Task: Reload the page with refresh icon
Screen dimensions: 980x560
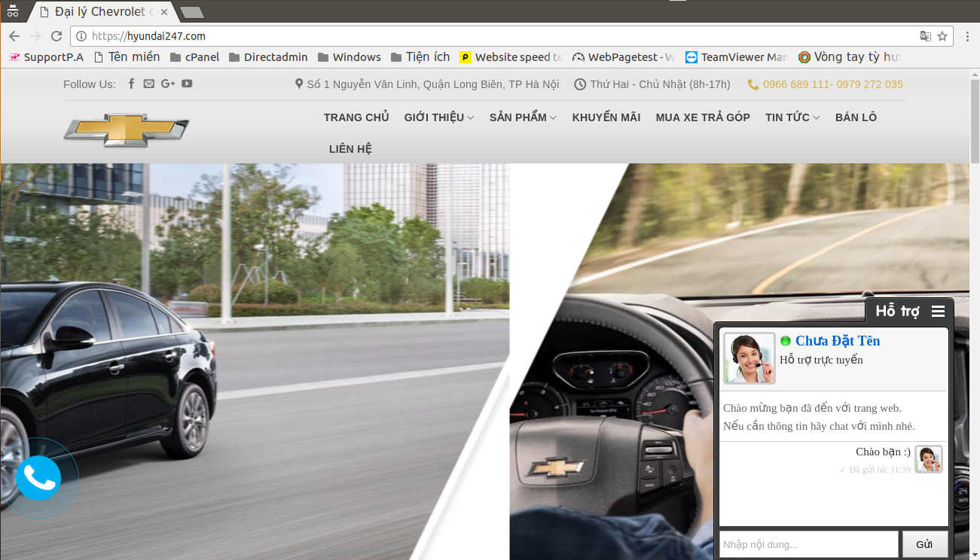Action: coord(56,36)
